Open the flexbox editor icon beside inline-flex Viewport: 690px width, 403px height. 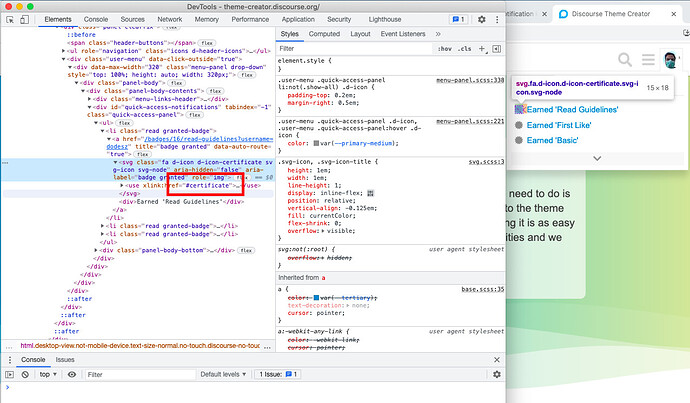click(371, 193)
